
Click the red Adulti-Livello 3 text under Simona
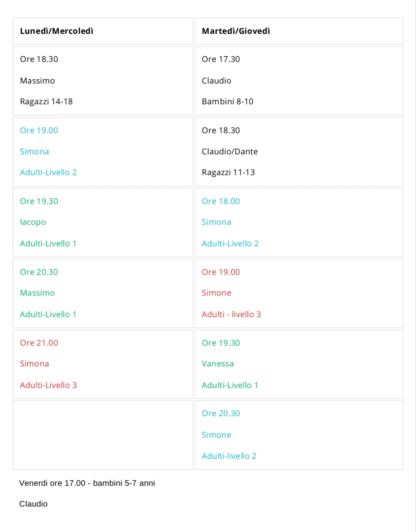[x=49, y=385]
